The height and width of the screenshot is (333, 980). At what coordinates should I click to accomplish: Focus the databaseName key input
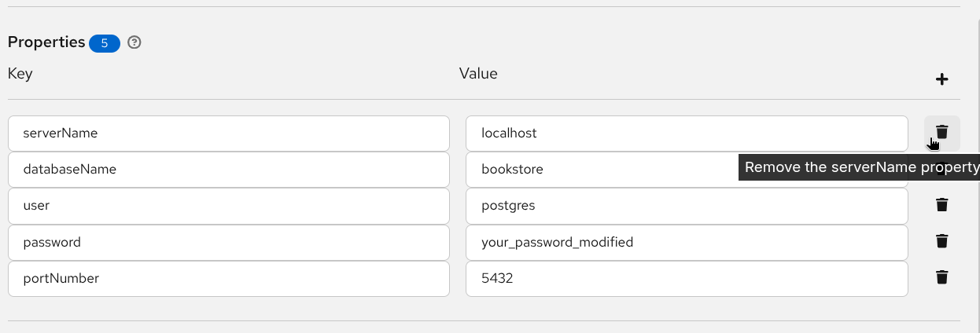(x=228, y=170)
